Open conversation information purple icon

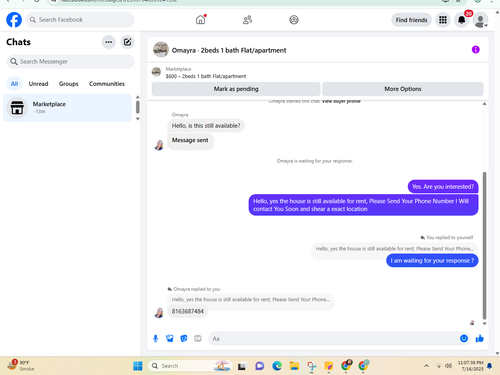click(x=476, y=50)
